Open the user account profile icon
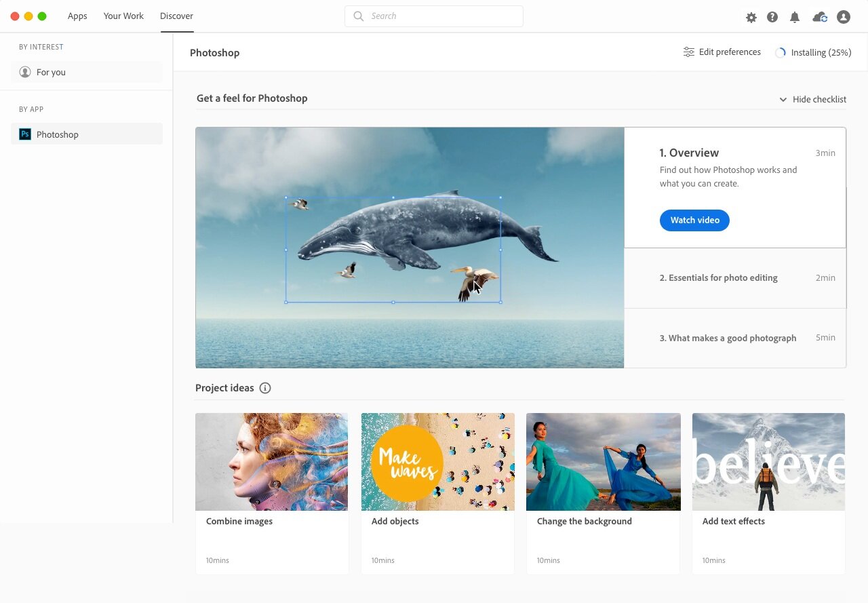 coord(844,17)
